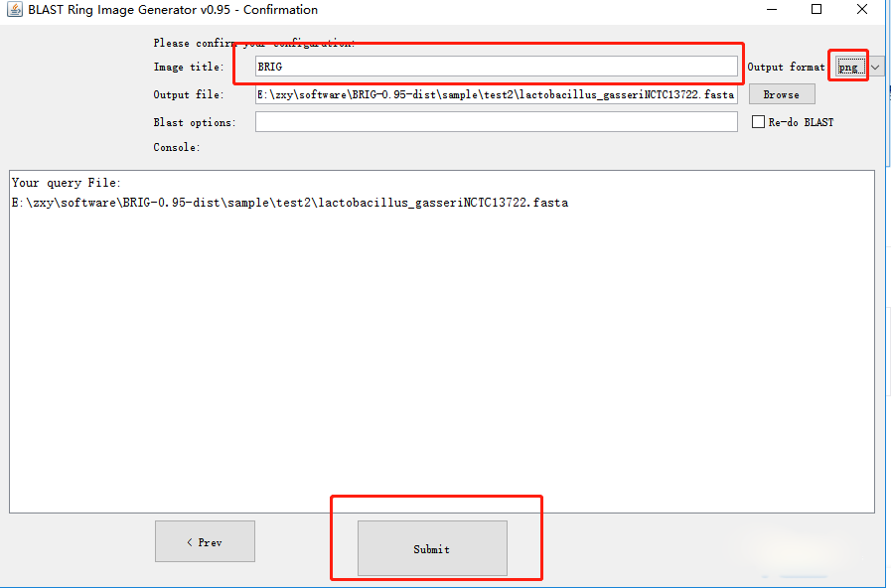The width and height of the screenshot is (891, 588).
Task: Click the 'Console:' label
Action: point(176,148)
